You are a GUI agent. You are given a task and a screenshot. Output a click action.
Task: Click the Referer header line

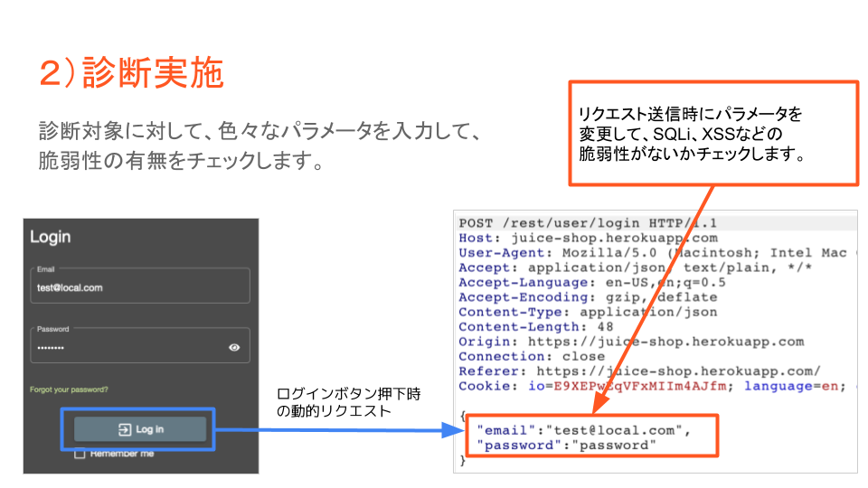click(x=639, y=371)
